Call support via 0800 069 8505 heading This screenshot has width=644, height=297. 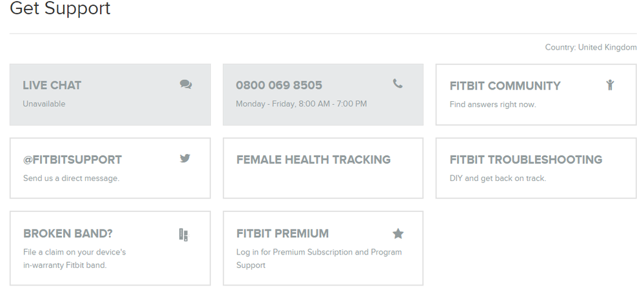coord(278,85)
